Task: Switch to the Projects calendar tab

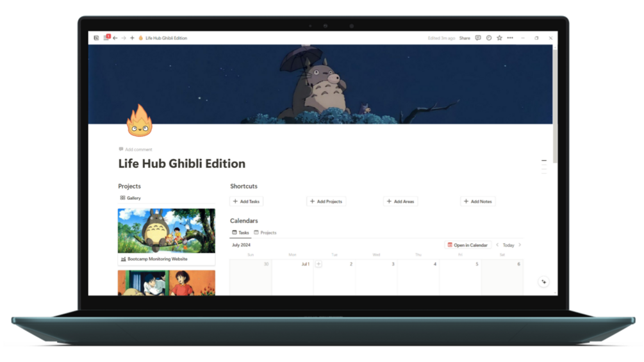Action: pos(265,233)
